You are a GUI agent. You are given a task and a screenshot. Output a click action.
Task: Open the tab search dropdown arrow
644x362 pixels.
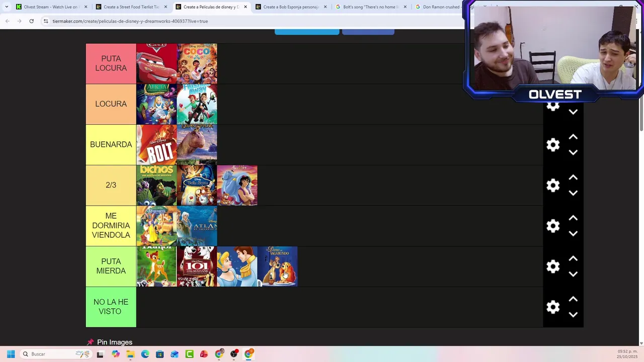pyautogui.click(x=7, y=7)
